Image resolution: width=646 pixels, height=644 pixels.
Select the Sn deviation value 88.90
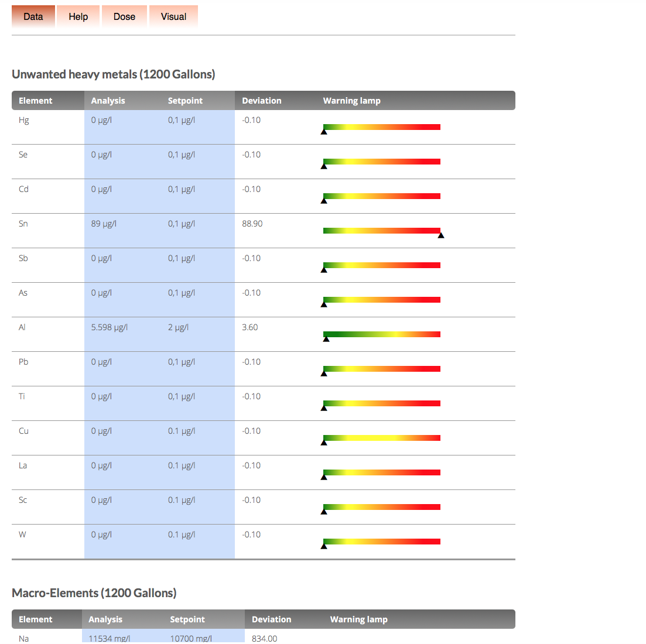[x=252, y=224]
